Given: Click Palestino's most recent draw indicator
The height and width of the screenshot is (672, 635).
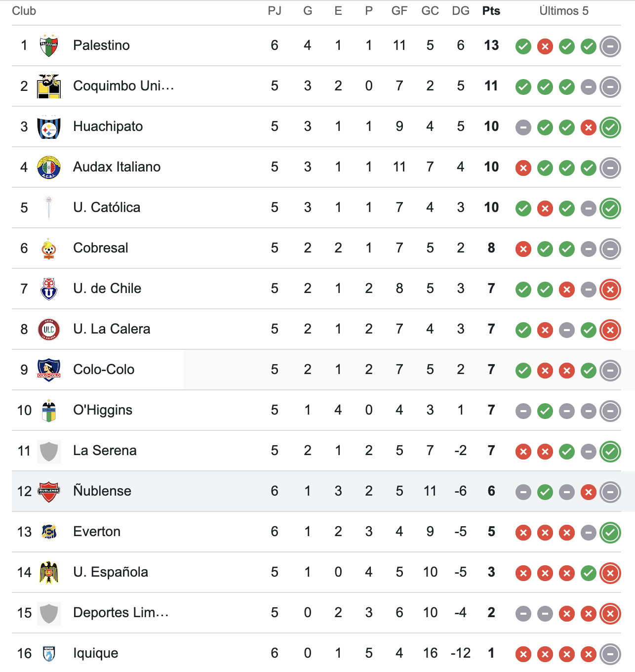Looking at the screenshot, I should [x=610, y=46].
